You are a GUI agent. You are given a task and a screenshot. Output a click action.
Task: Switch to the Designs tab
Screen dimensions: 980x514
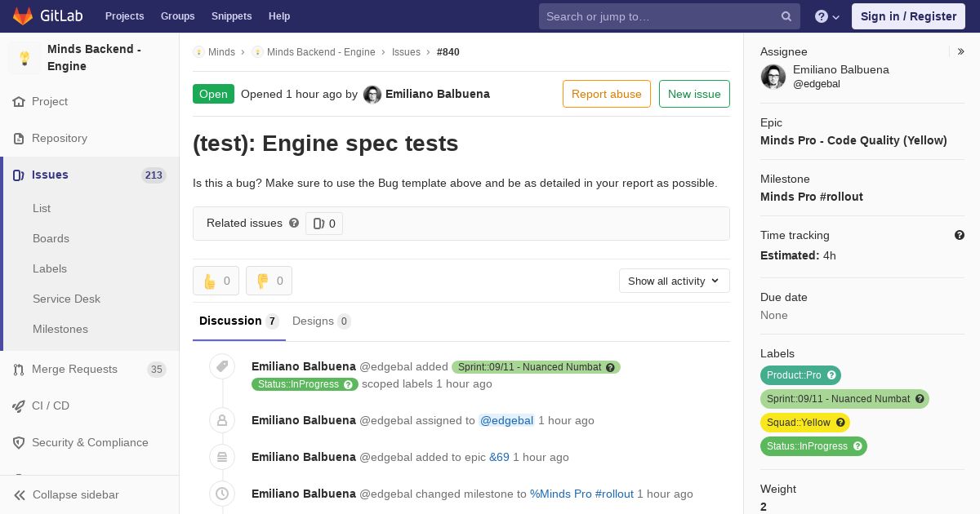pos(322,321)
